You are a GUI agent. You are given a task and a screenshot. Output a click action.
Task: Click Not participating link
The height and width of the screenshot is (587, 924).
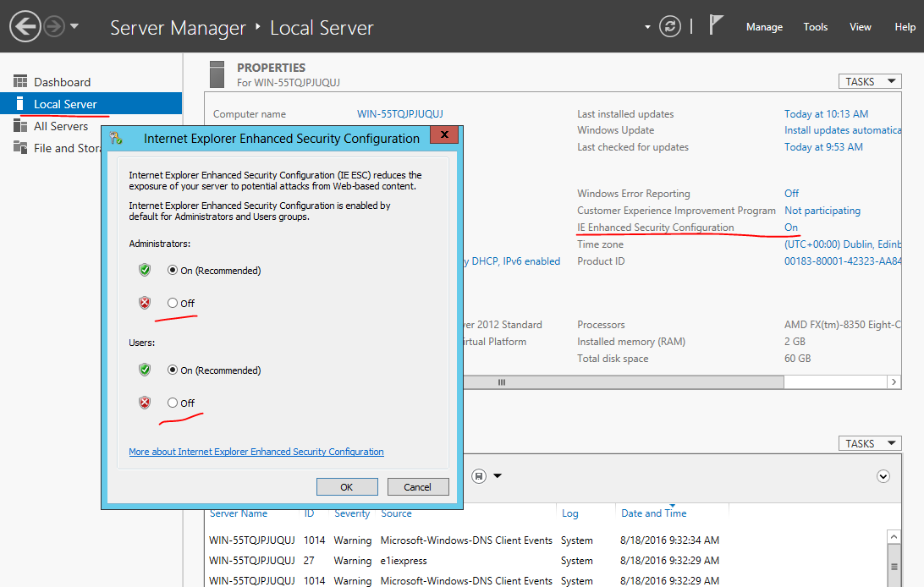(x=822, y=211)
